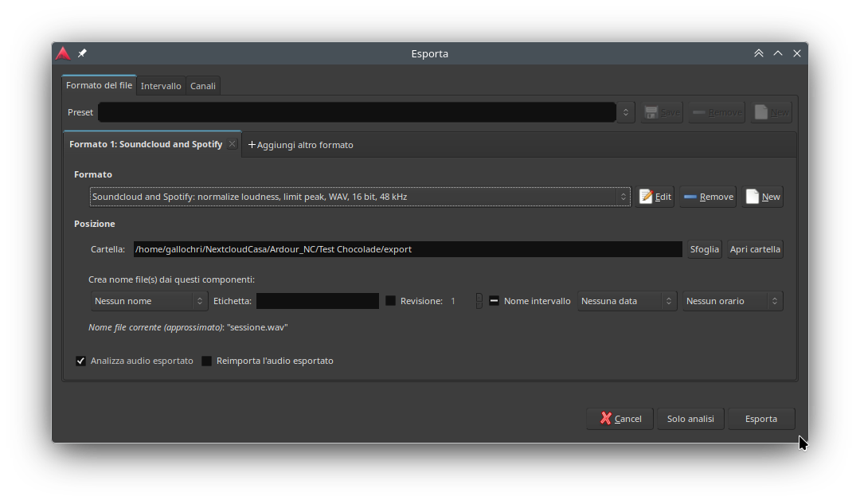Uncheck Analizza audio esportato

coord(80,361)
